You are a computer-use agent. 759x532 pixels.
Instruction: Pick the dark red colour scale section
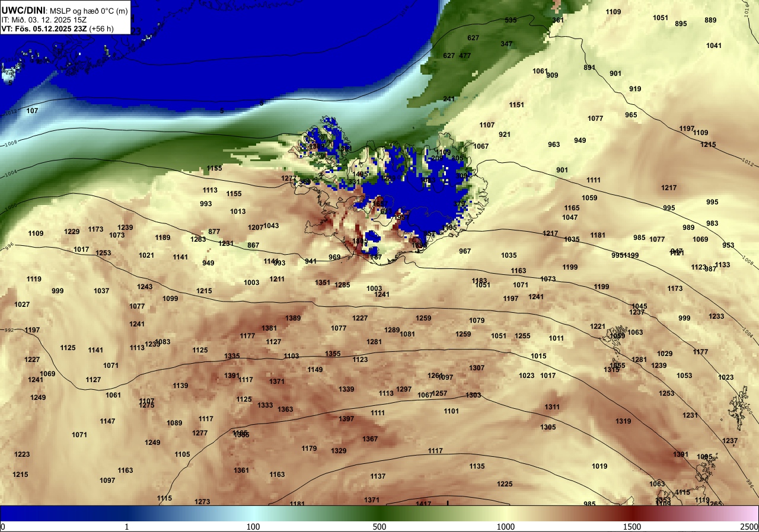632,513
